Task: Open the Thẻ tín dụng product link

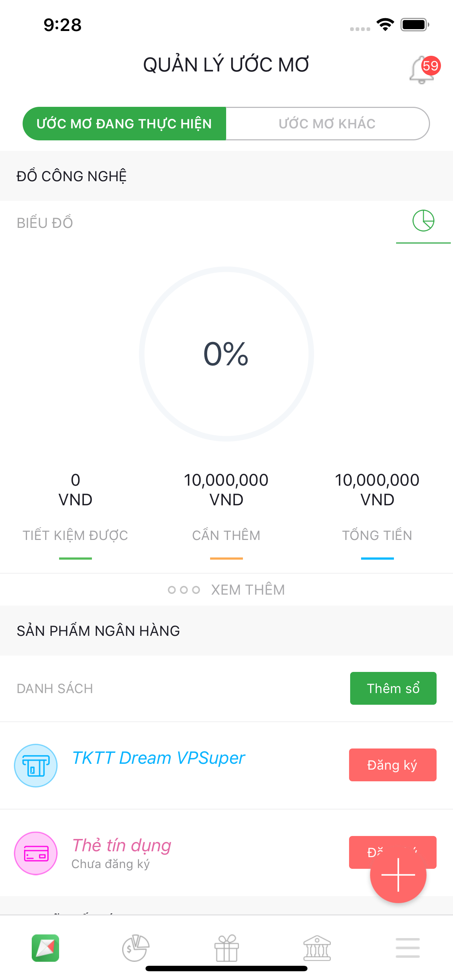Action: click(x=121, y=845)
